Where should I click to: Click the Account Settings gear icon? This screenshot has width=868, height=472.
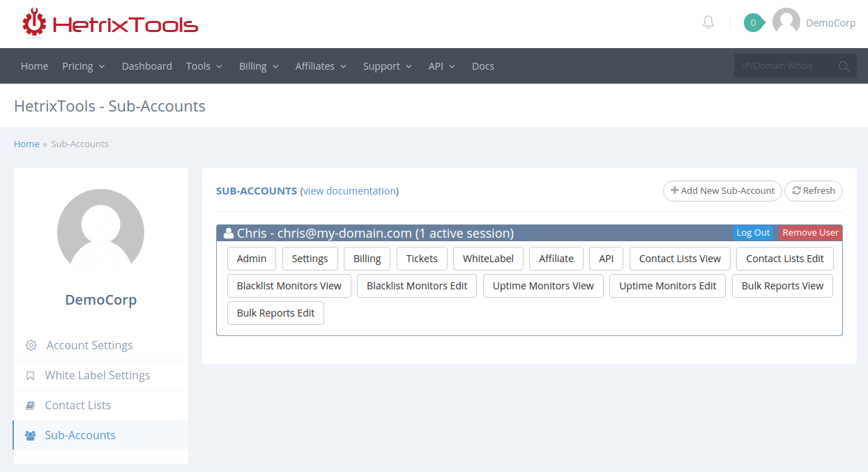coord(31,345)
